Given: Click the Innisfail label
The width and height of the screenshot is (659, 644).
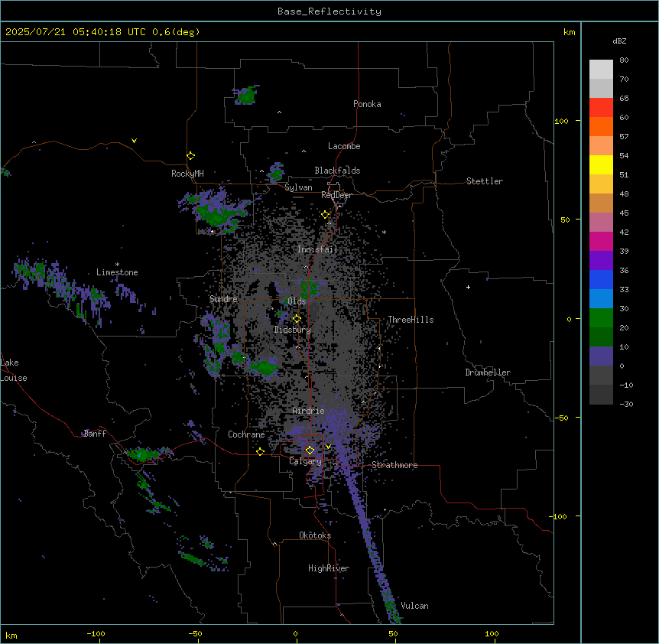Looking at the screenshot, I should pos(317,249).
